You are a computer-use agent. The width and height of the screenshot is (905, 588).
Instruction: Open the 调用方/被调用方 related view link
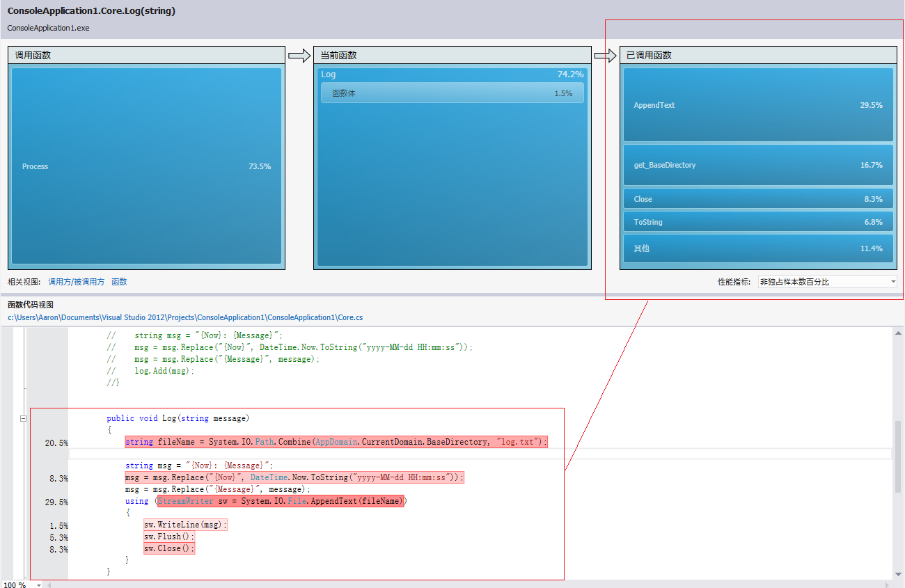[x=76, y=282]
